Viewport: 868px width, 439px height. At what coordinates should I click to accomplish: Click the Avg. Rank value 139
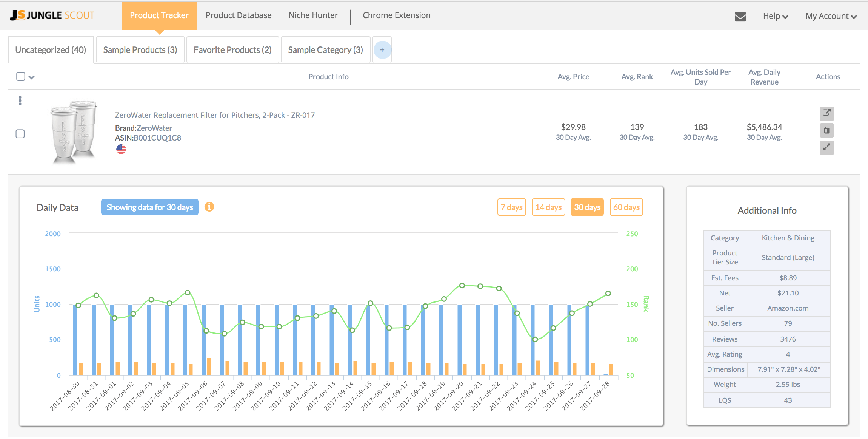click(x=637, y=127)
